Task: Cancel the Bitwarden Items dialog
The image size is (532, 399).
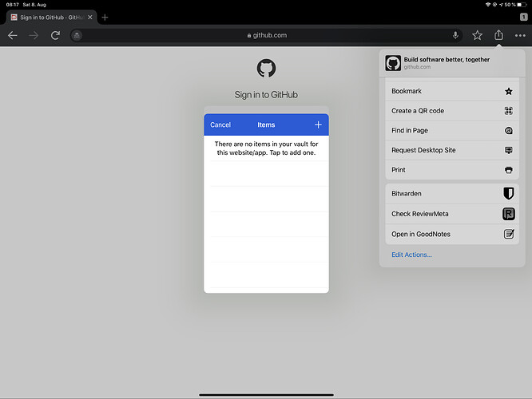Action: pyautogui.click(x=220, y=124)
